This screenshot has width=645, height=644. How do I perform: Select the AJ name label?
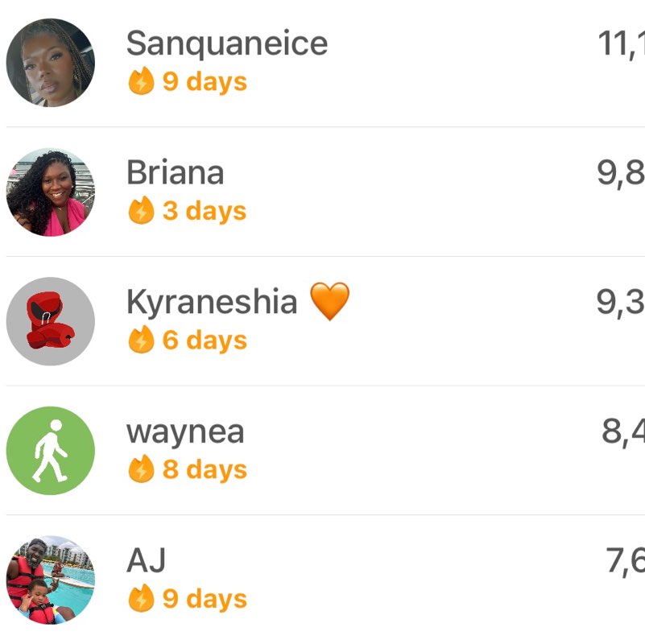[146, 560]
